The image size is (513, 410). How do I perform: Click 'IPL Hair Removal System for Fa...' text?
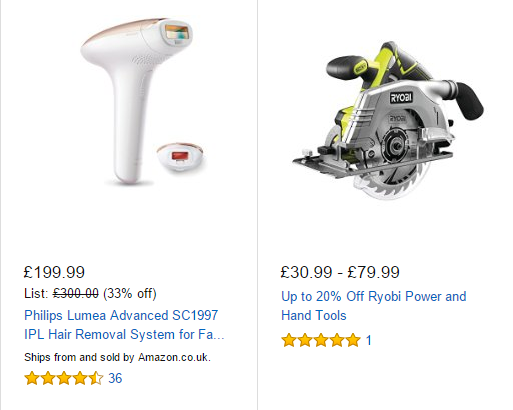pyautogui.click(x=124, y=334)
